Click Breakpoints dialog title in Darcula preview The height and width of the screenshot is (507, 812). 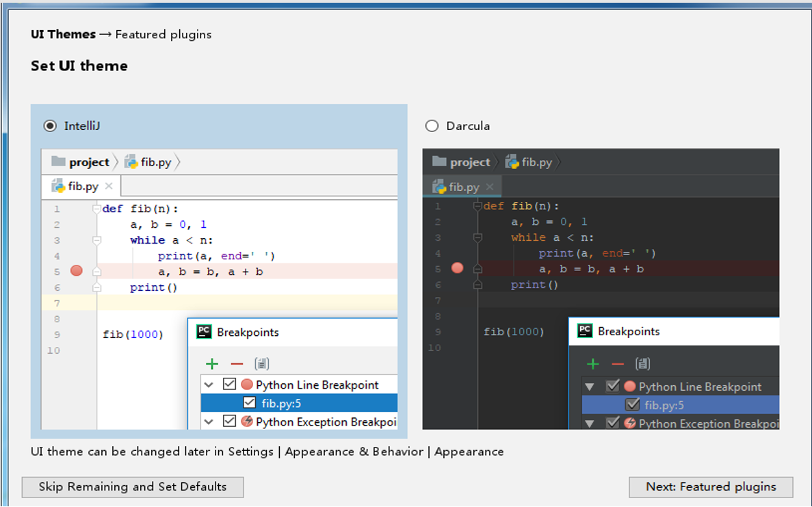point(629,331)
